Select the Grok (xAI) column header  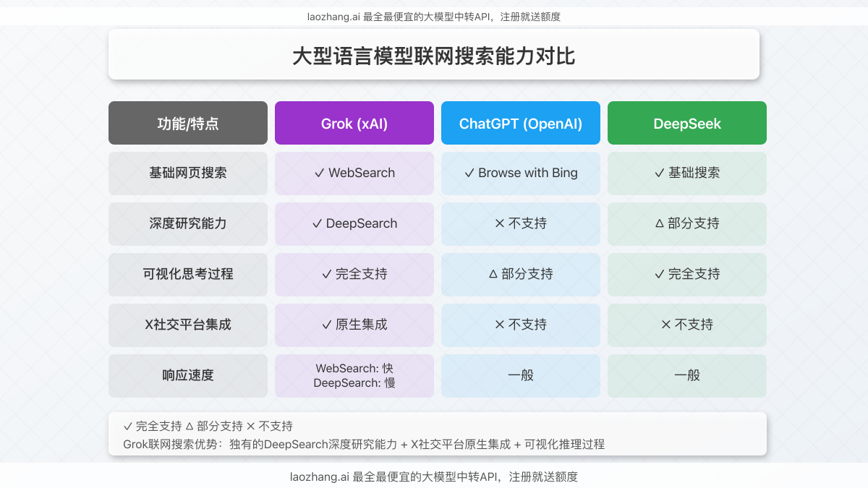[x=354, y=123]
